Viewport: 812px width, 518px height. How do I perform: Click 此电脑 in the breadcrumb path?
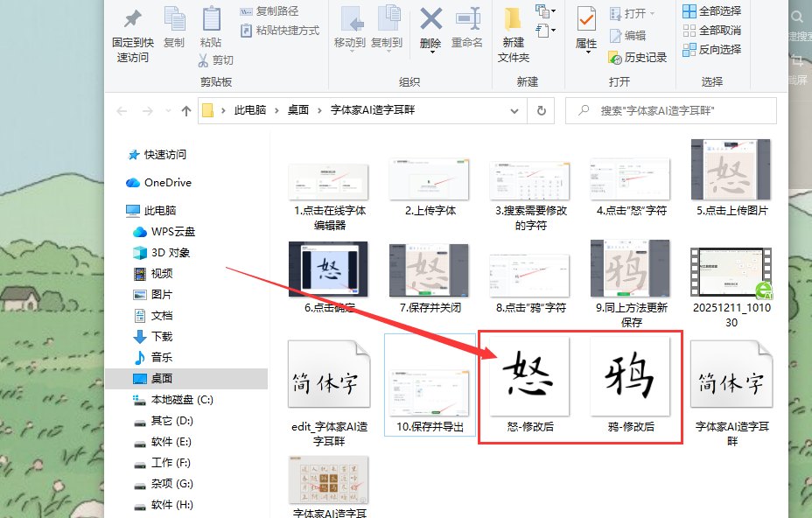click(248, 110)
